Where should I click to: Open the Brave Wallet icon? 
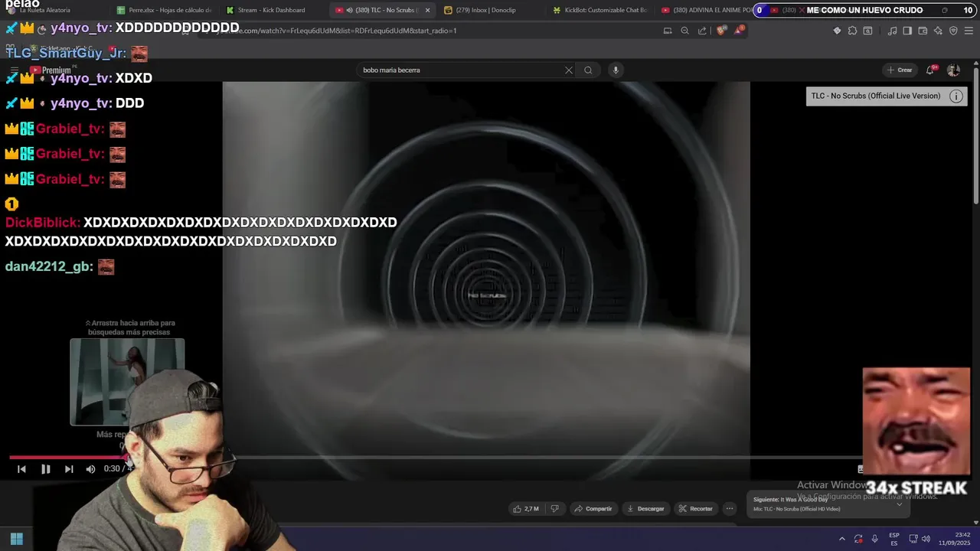coord(923,31)
